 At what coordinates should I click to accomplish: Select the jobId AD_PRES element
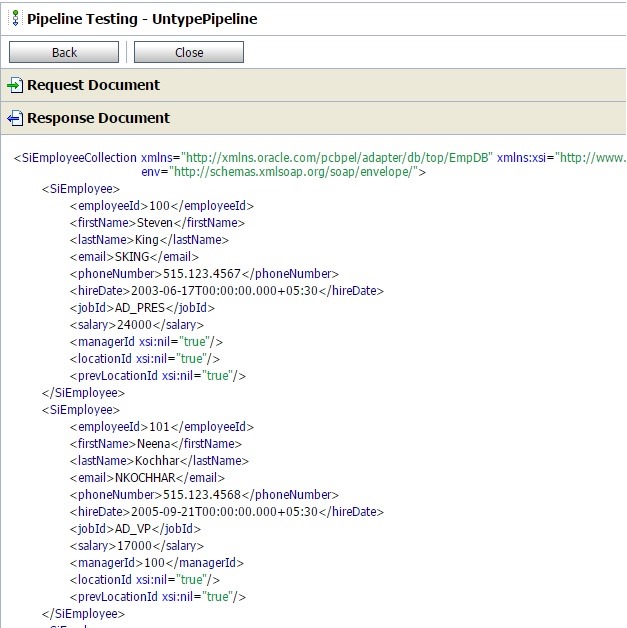140,308
